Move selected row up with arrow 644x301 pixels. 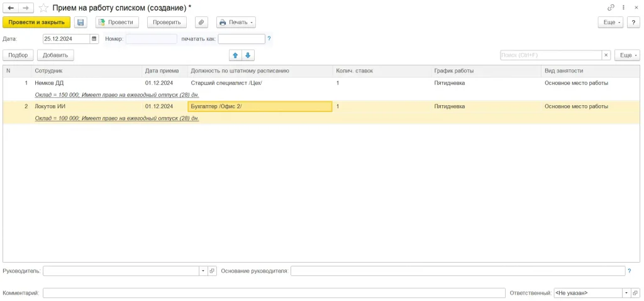point(236,55)
